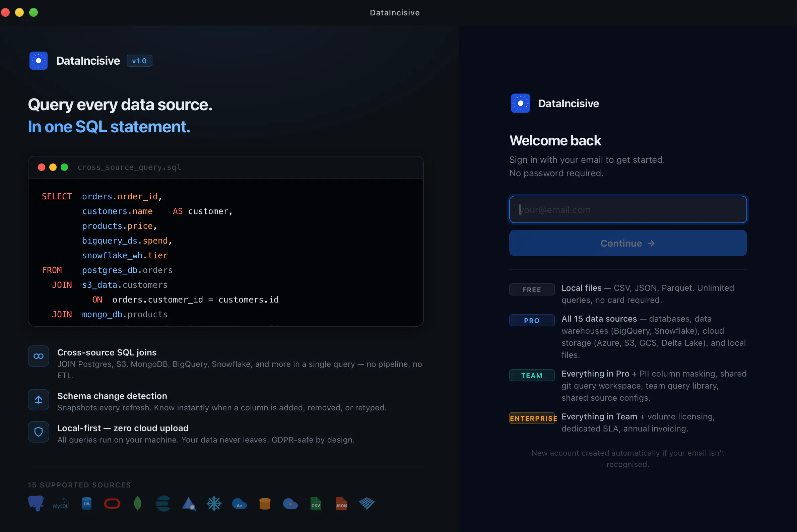Screen dimensions: 797x532
Task: Click the SELECT keyword in the code sample
Action: [57, 197]
